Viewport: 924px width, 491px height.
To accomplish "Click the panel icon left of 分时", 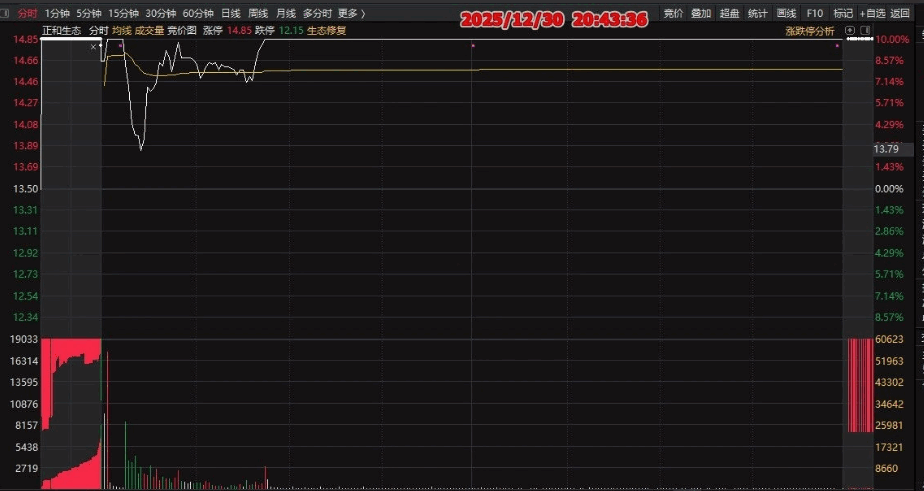I will 5,13.
